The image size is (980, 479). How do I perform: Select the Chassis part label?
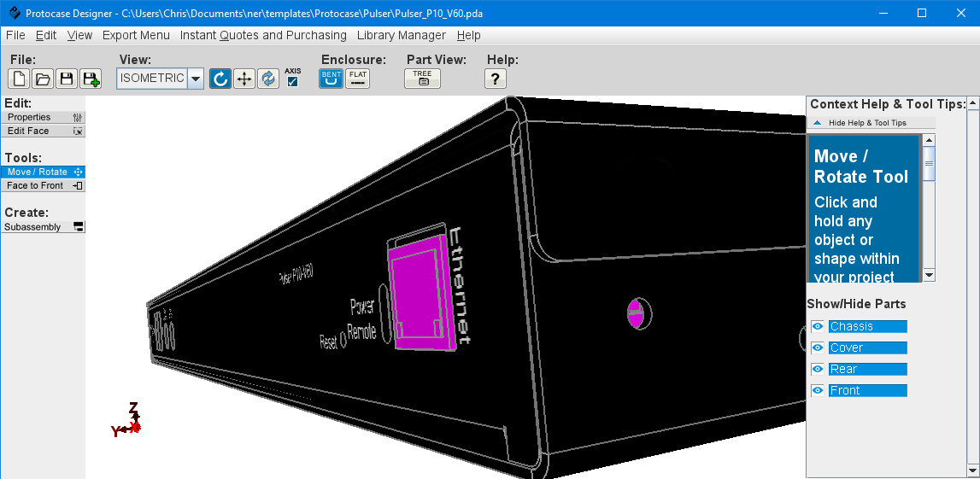click(x=867, y=327)
